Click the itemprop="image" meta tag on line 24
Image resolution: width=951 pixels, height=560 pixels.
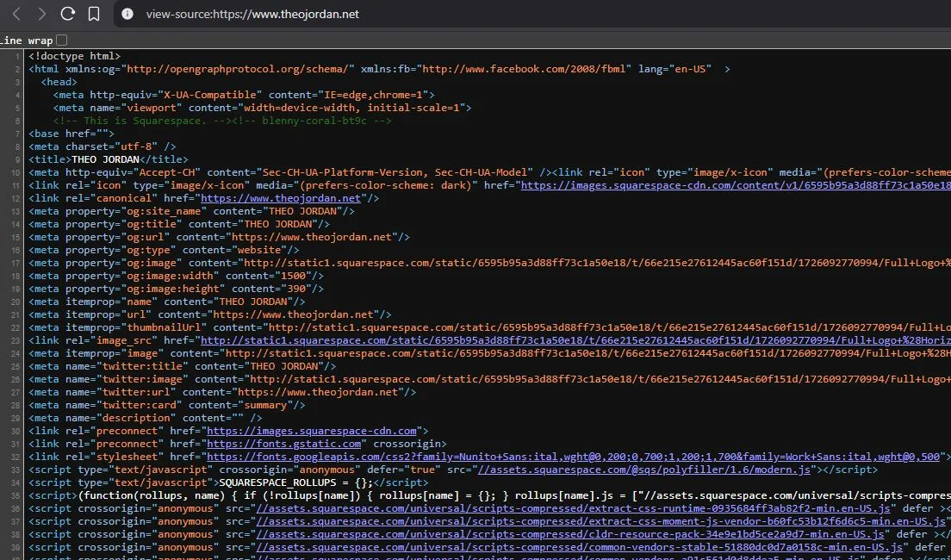tap(489, 353)
